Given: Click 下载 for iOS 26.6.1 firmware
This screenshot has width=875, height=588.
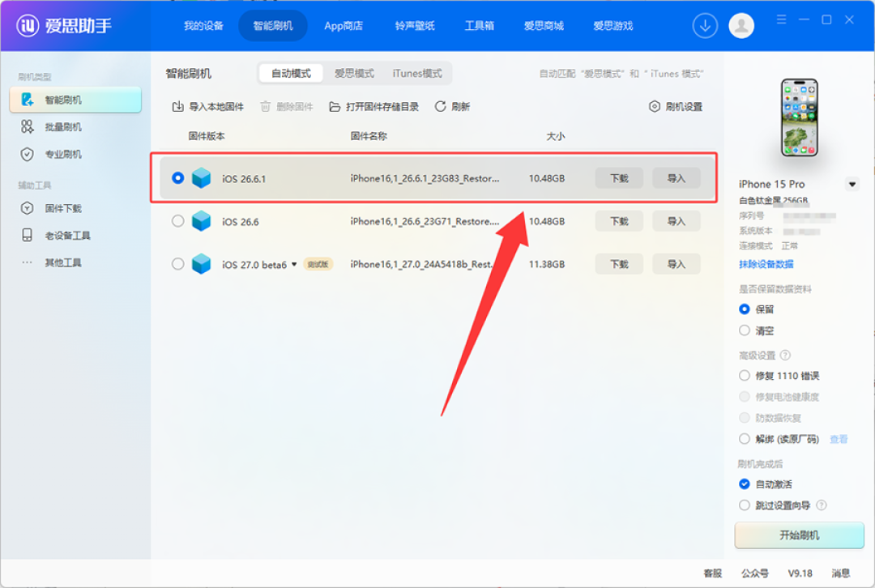Looking at the screenshot, I should click(x=620, y=178).
